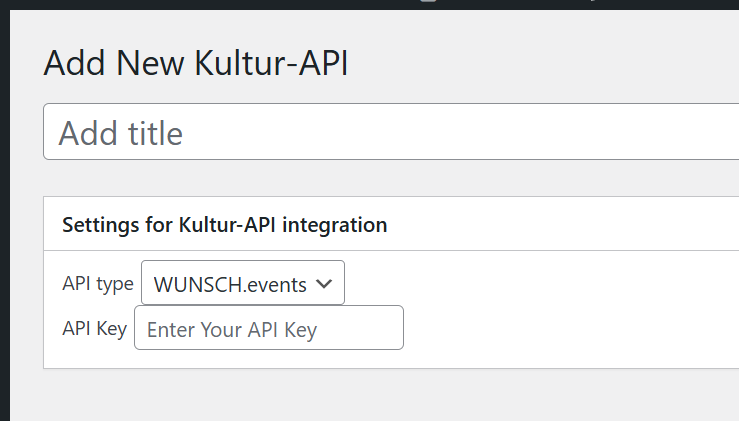The height and width of the screenshot is (421, 739).
Task: Focus the Enter Your API Key field
Action: pyautogui.click(x=269, y=328)
